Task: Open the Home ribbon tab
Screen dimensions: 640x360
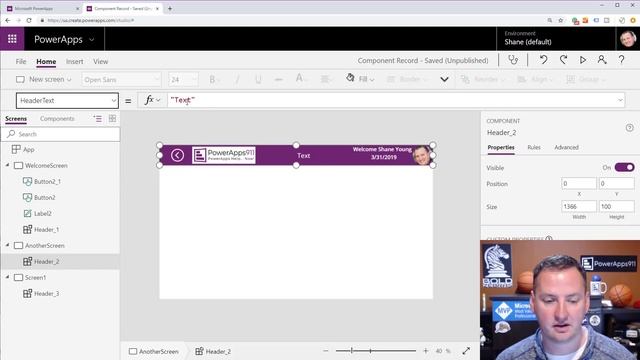Action: point(46,61)
